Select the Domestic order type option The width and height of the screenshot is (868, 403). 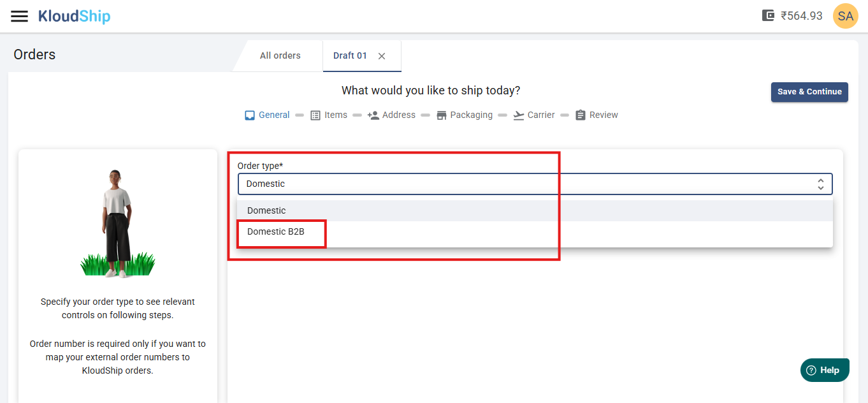266,210
